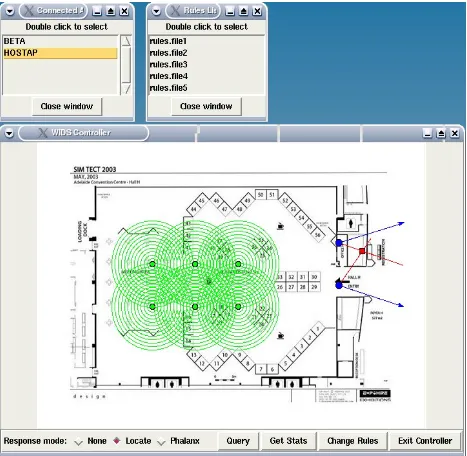
Task: Click the top-left green access point dot
Action: point(152,264)
